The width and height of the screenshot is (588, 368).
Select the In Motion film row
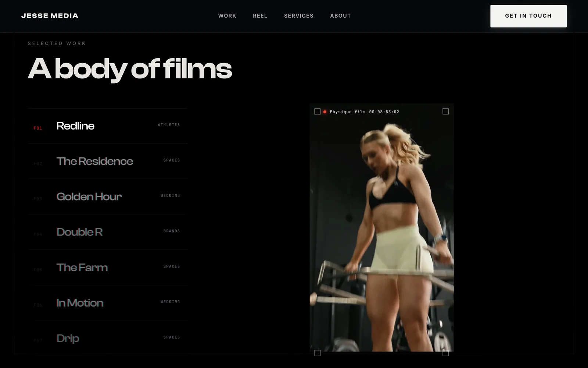[108, 303]
